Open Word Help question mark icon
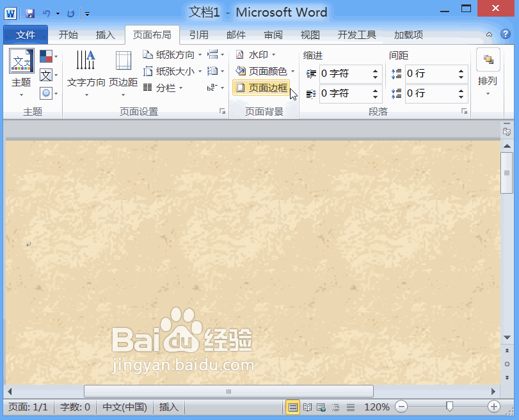This screenshot has width=519, height=420. click(505, 34)
